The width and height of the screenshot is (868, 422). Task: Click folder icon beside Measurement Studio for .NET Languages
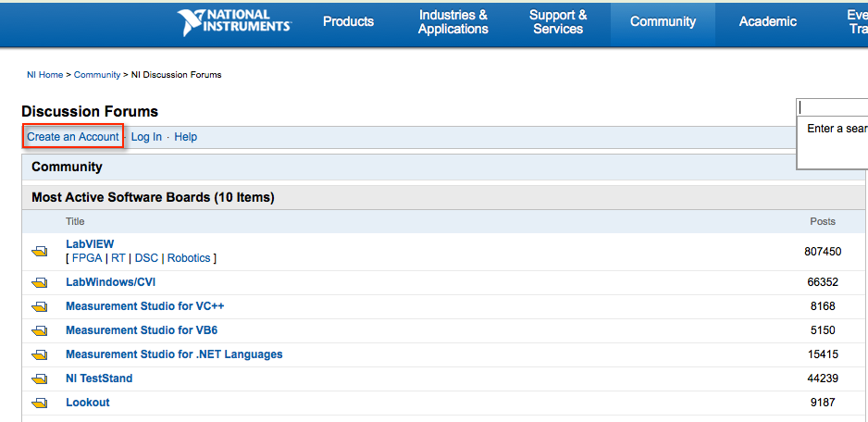(x=40, y=354)
